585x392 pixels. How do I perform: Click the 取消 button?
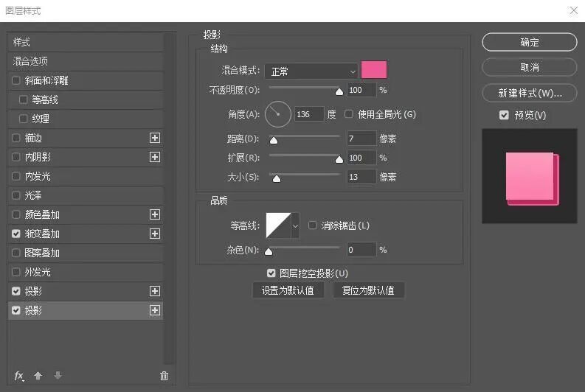coord(530,68)
